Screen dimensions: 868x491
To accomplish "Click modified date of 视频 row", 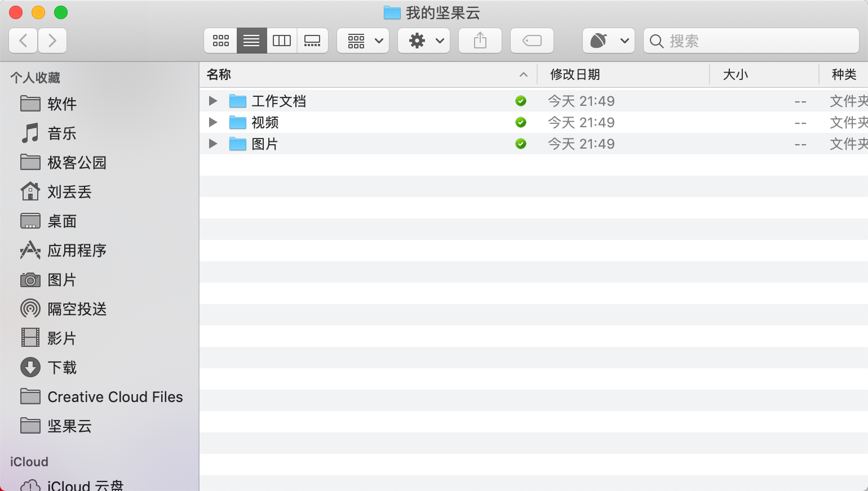I will pos(581,122).
